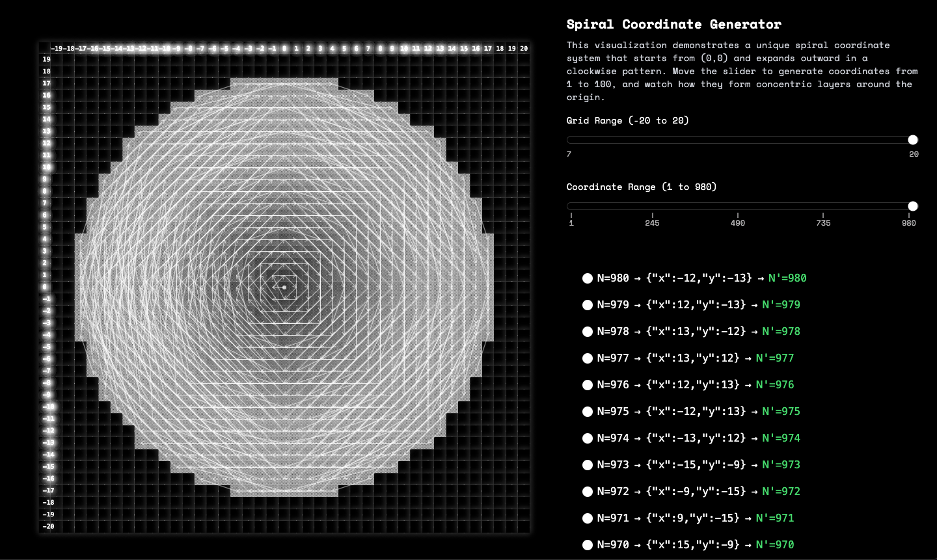Select the bullet marker beside N=975
Viewport: 937px width, 560px height.
(x=588, y=412)
